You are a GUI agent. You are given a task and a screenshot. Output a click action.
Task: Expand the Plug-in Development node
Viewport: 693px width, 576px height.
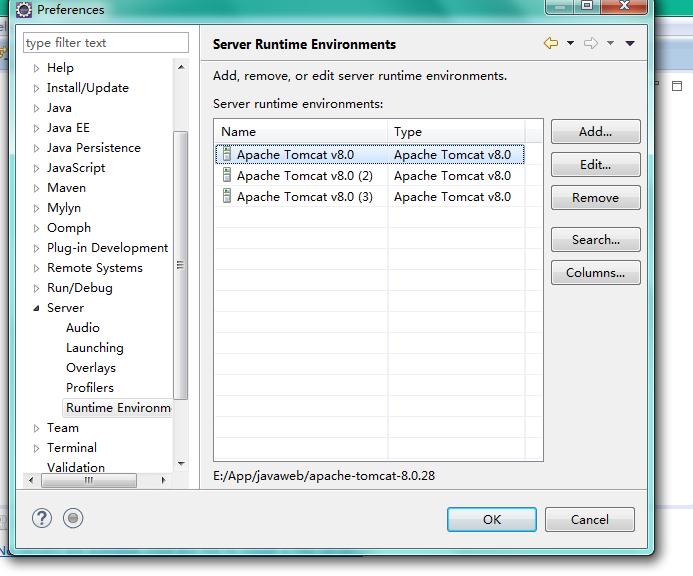click(36, 248)
